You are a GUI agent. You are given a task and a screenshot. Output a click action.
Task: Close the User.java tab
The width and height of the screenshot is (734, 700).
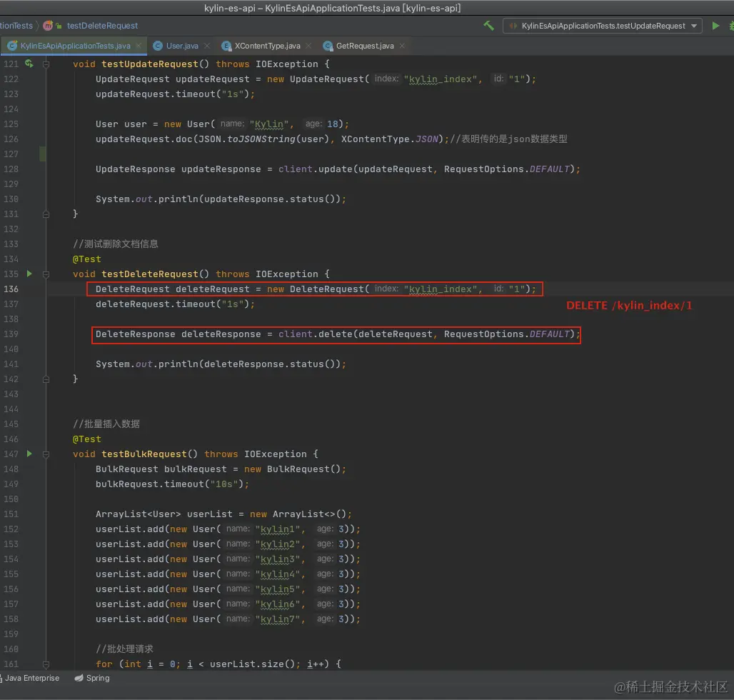coord(208,46)
